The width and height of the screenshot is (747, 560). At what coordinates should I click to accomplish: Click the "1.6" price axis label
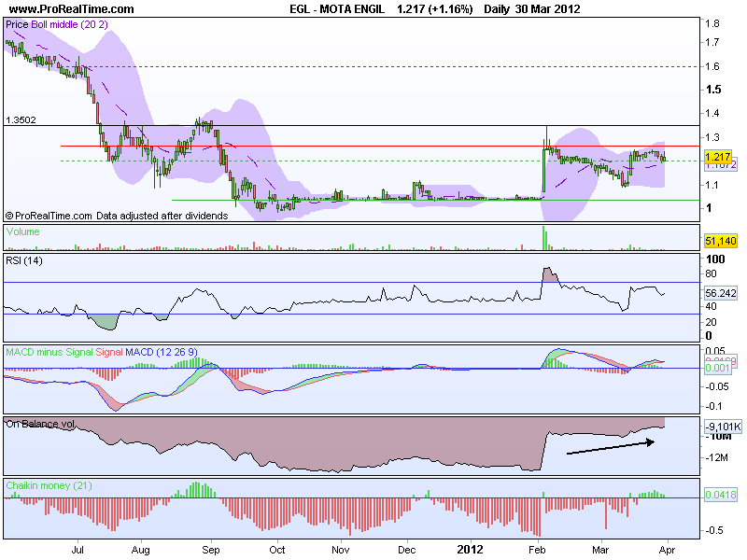click(x=712, y=66)
